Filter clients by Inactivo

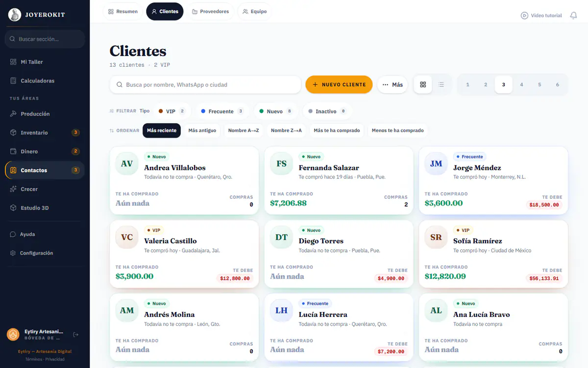click(x=327, y=111)
